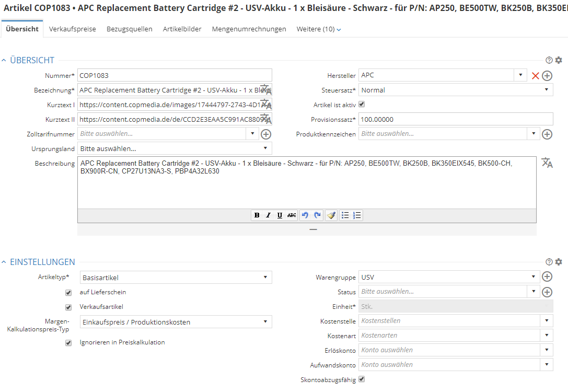Open the Erlöskonto dropdown

pos(547,350)
